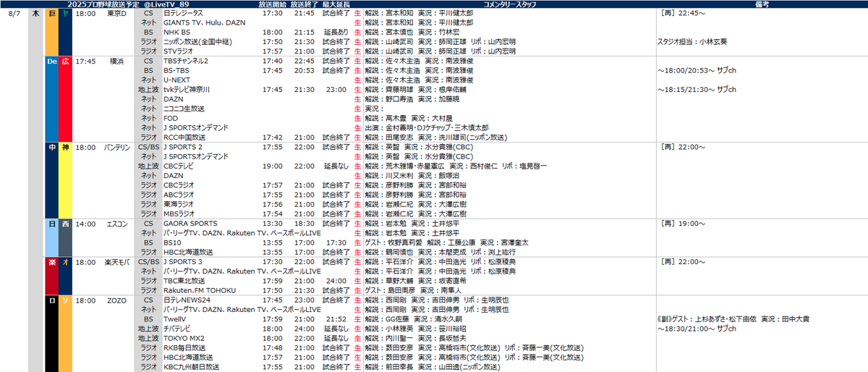This screenshot has height=372, width=868.
Task: Click the TBSチャンネル2 cell
Action: coord(186,61)
